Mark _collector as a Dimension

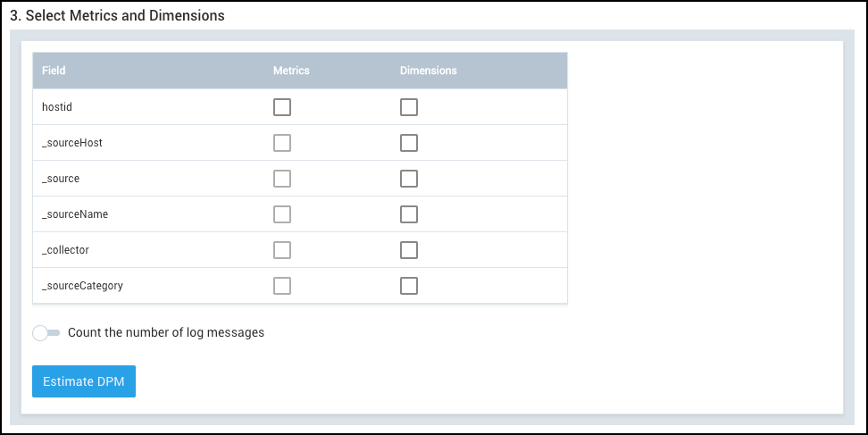coord(409,250)
